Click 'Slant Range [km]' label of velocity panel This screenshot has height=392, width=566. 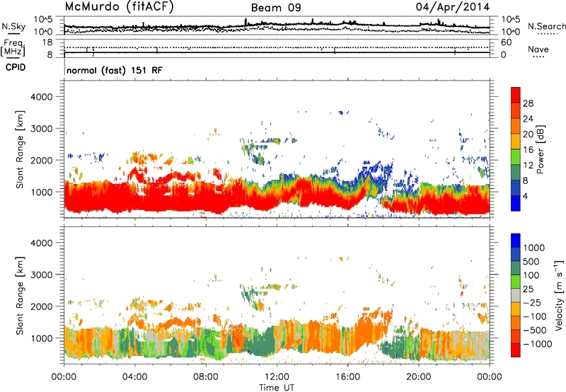pos(20,295)
